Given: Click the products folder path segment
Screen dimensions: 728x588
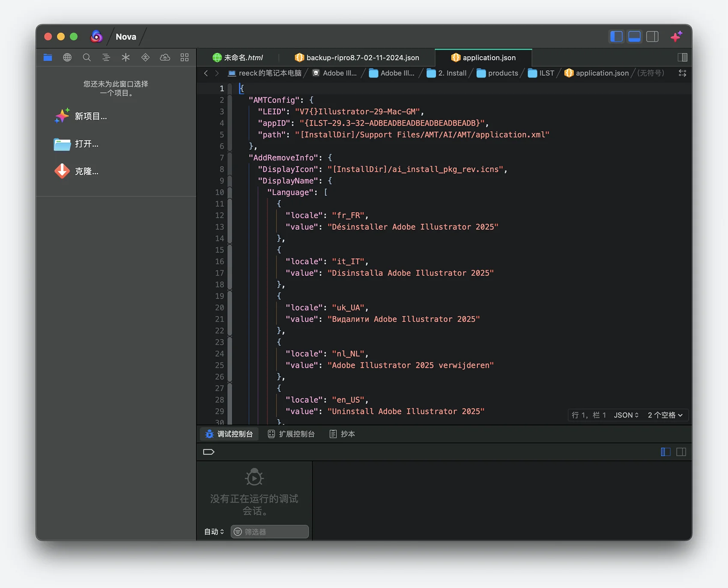Looking at the screenshot, I should click(497, 73).
